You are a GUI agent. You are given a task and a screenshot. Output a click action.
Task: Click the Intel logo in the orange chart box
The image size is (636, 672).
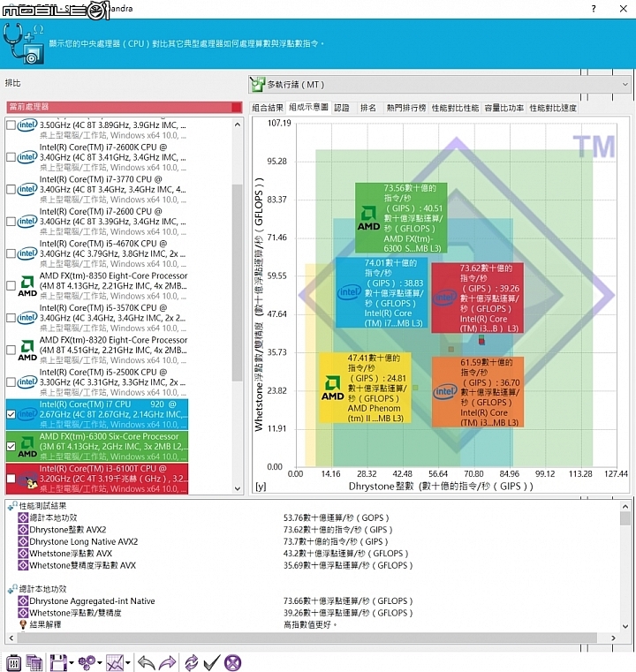[x=445, y=391]
